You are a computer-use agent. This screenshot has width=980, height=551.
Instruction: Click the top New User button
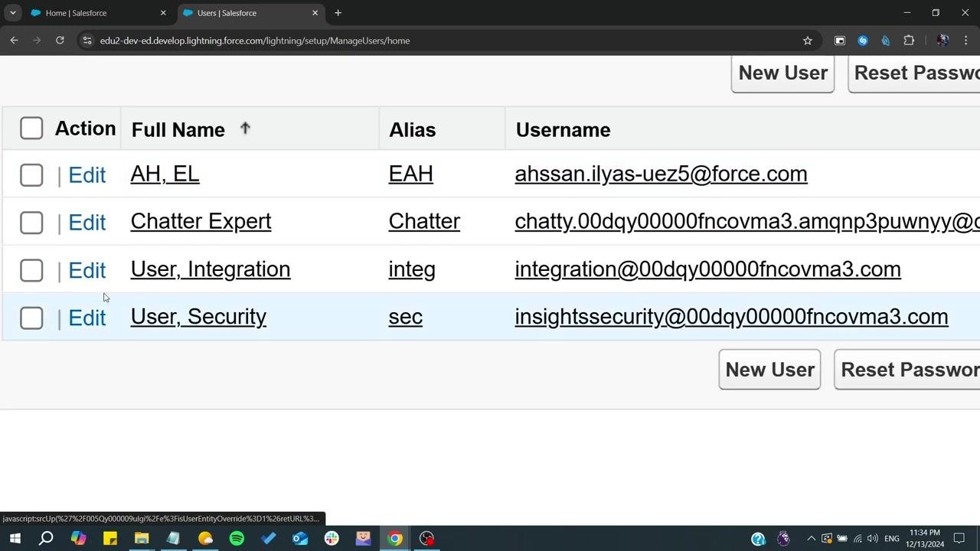782,73
